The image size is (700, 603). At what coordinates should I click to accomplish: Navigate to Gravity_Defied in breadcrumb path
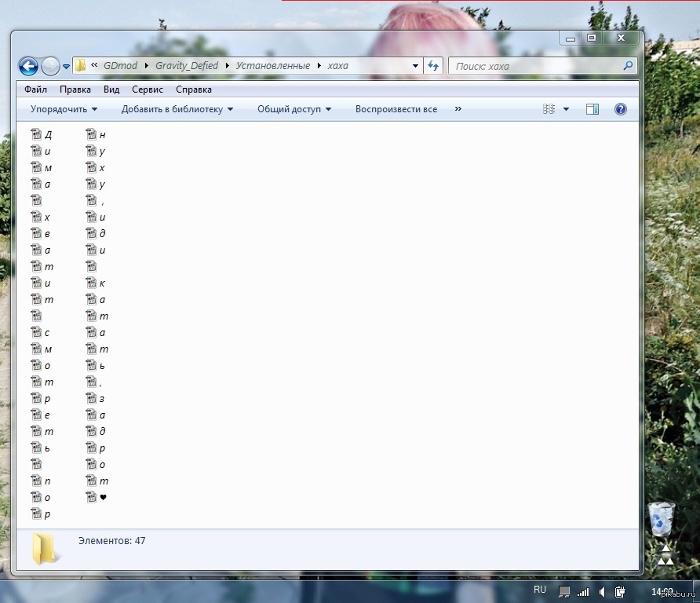(x=187, y=66)
